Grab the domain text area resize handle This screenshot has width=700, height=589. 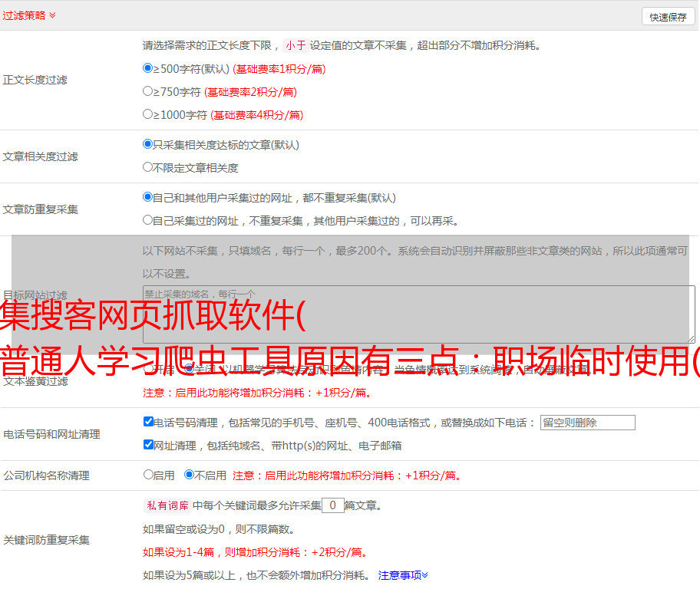point(691,339)
